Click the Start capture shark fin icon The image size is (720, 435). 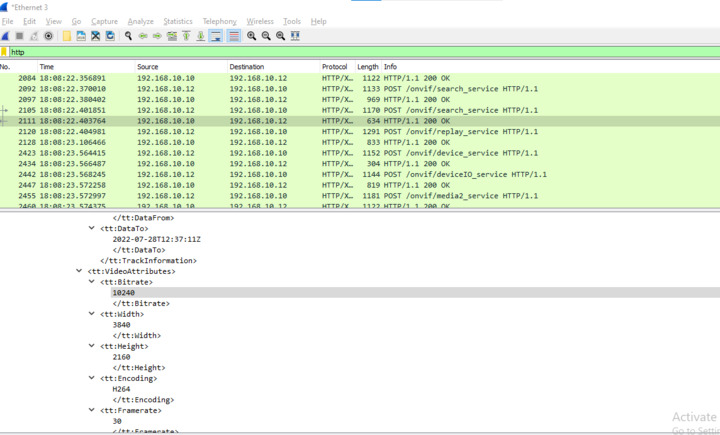(6, 36)
